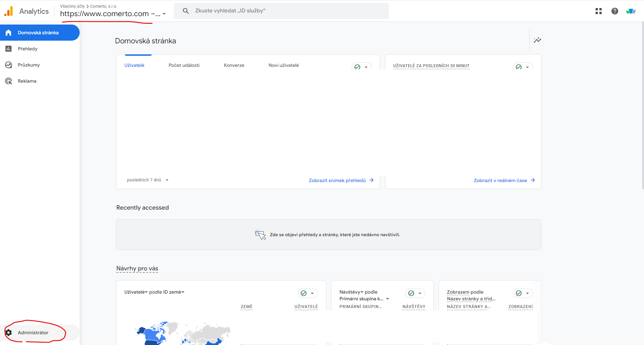Switch to the Konverze tab
The width and height of the screenshot is (644, 345).
click(234, 65)
